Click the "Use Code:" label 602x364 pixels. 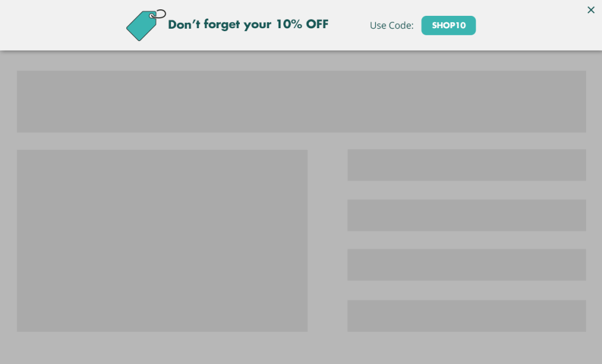coord(392,25)
